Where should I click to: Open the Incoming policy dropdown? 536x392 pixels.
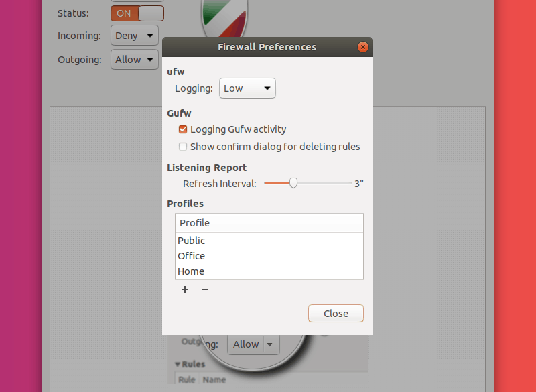[134, 35]
